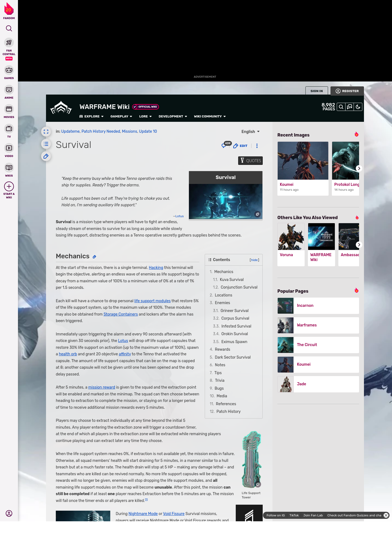Image resolution: width=392 pixels, height=545 pixels.
Task: Open the TV icon in sidebar
Action: [x=9, y=128]
